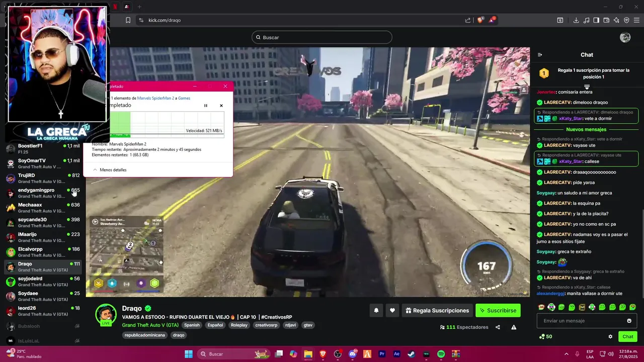This screenshot has height=362, width=644.
Task: Open the emoji picker in message box
Action: coord(629,321)
